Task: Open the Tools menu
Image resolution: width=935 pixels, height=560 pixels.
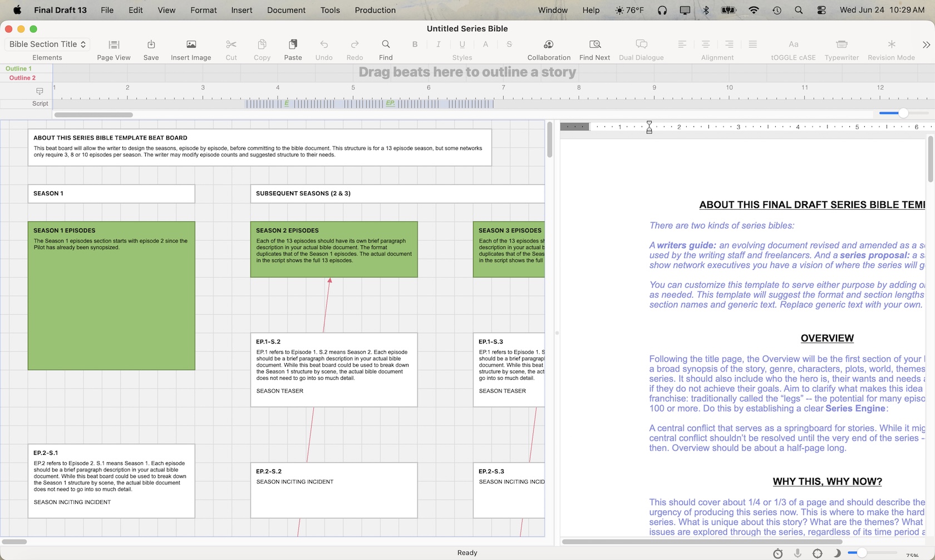Action: pyautogui.click(x=330, y=10)
